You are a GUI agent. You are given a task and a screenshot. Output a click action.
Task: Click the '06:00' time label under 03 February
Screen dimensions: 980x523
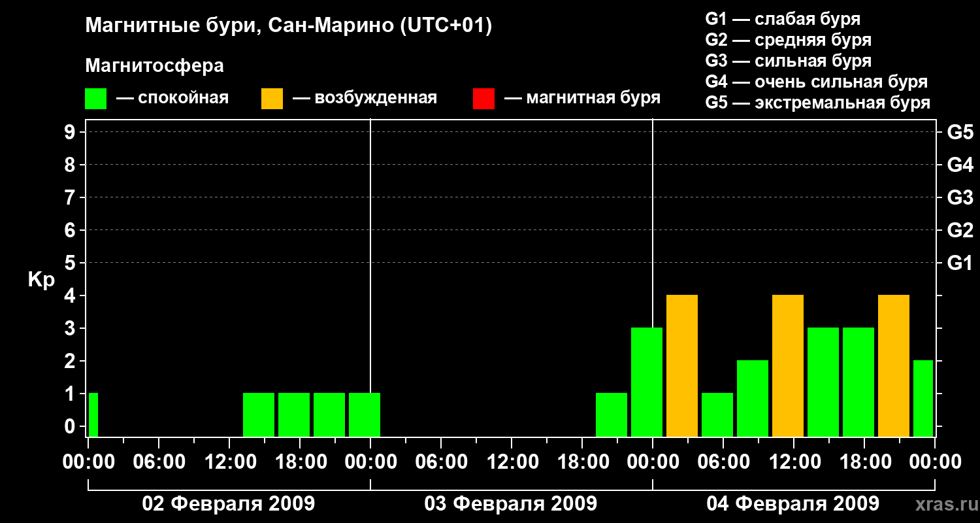pos(441,462)
